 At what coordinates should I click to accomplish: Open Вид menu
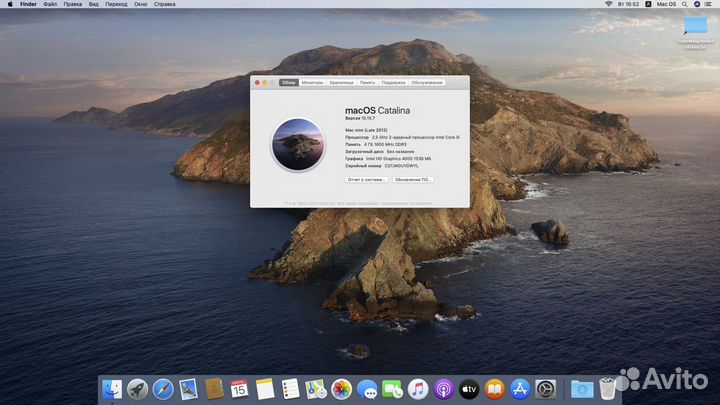point(94,4)
